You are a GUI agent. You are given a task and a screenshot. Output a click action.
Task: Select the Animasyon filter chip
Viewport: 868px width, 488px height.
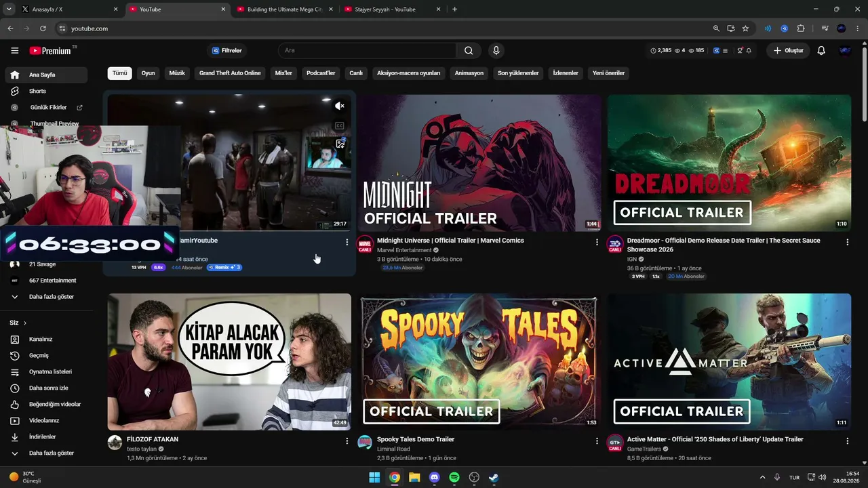[x=469, y=73]
